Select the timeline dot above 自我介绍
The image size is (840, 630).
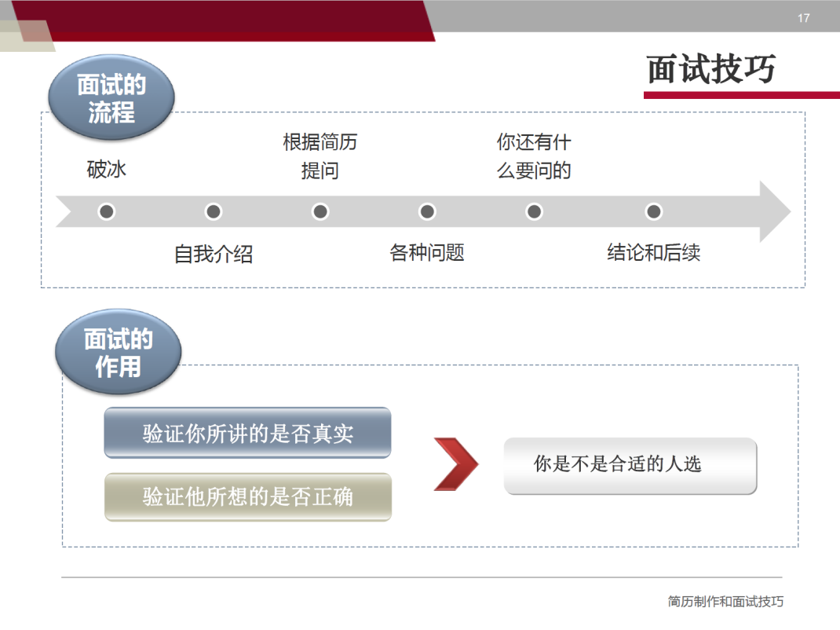(x=214, y=211)
